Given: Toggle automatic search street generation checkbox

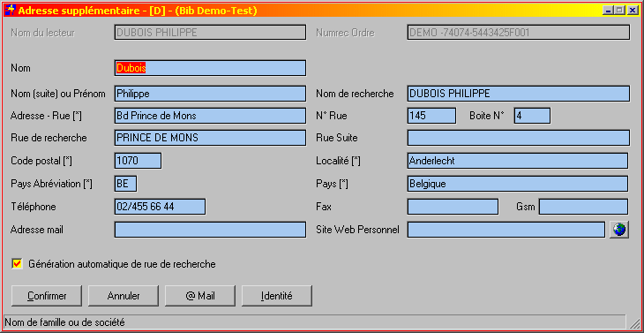Looking at the screenshot, I should click(x=17, y=264).
